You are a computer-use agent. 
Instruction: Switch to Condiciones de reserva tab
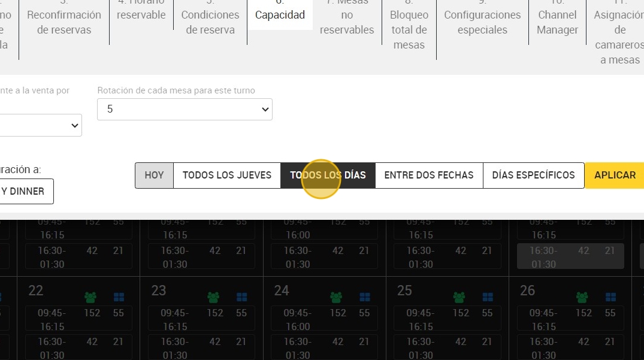point(210,22)
